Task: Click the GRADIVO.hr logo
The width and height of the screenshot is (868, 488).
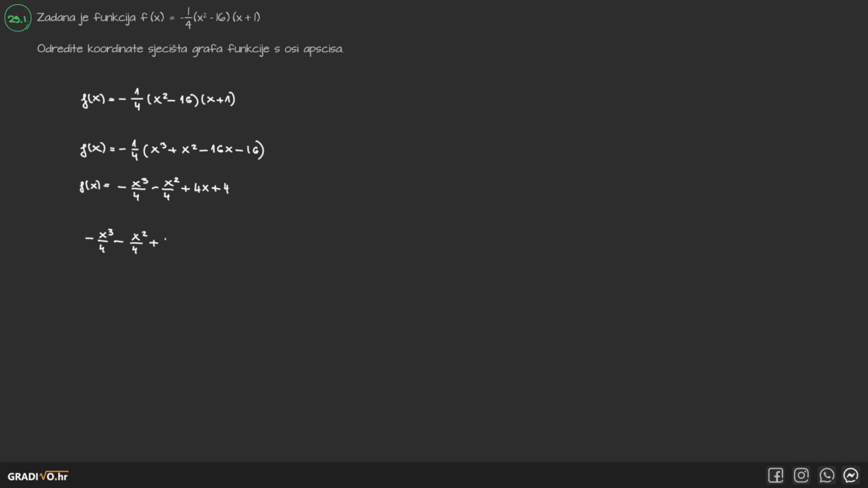Action: click(x=38, y=476)
